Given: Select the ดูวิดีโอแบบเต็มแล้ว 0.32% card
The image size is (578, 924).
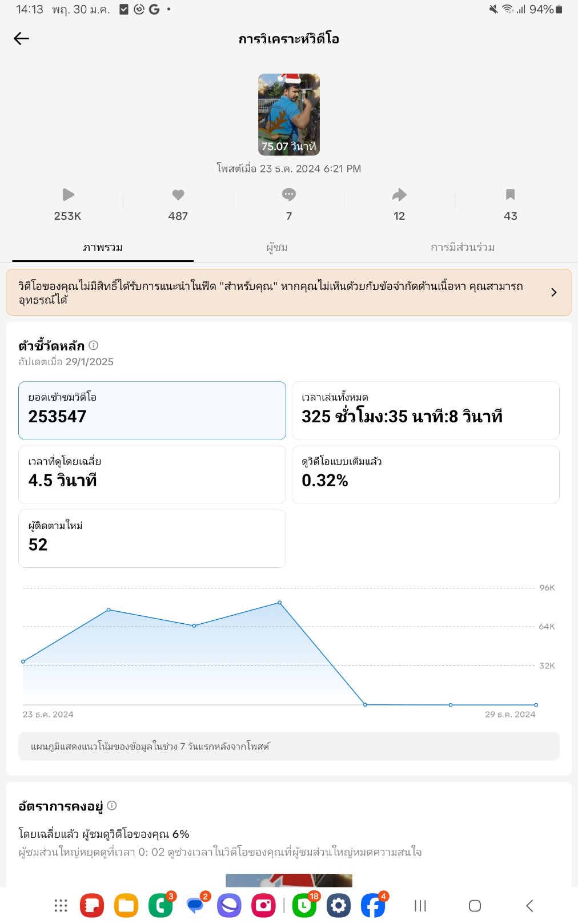Looking at the screenshot, I should (426, 474).
